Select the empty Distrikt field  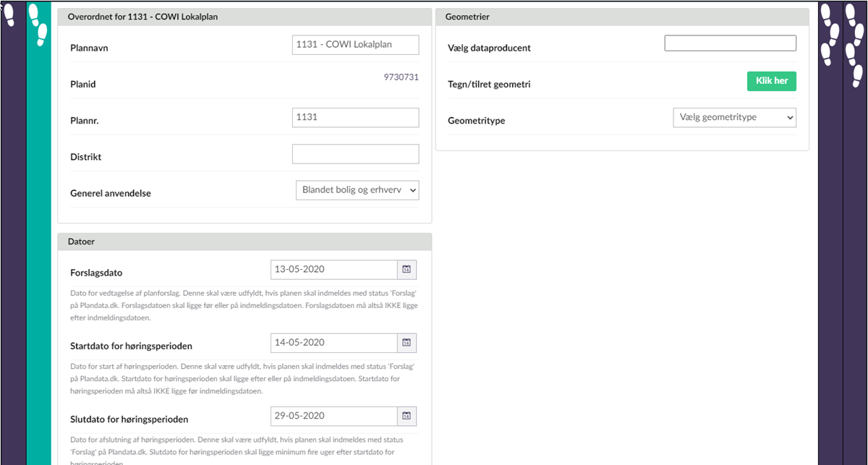[355, 154]
